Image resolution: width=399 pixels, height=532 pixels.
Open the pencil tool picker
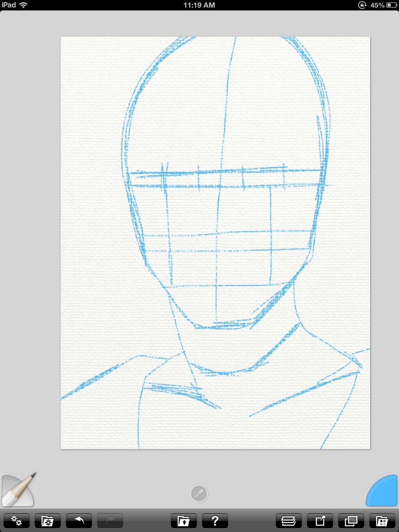pyautogui.click(x=18, y=490)
